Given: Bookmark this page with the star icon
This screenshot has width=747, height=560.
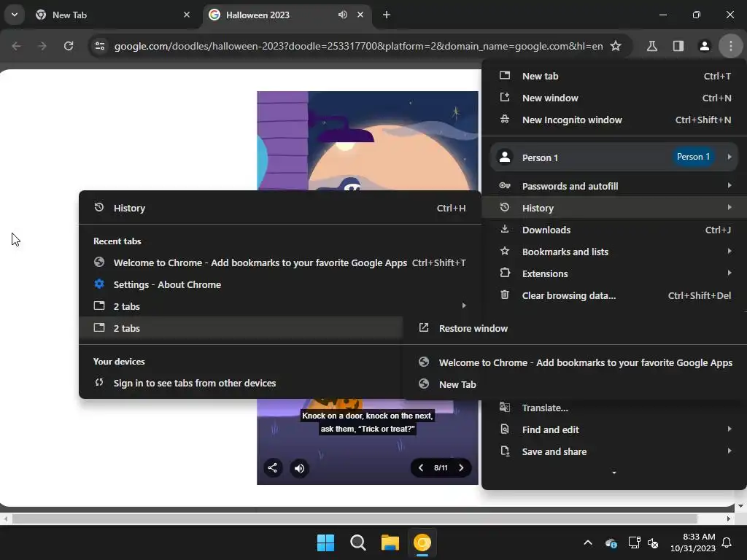Looking at the screenshot, I should [x=616, y=46].
